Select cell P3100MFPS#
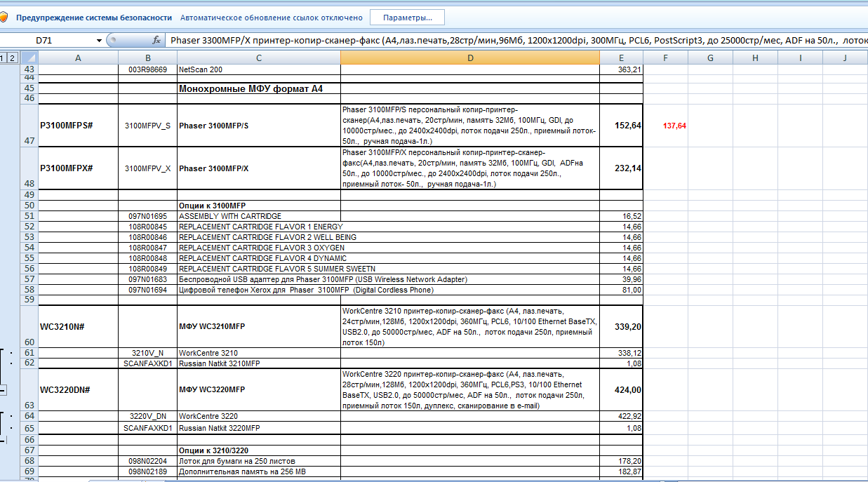This screenshot has width=868, height=482. [x=78, y=126]
